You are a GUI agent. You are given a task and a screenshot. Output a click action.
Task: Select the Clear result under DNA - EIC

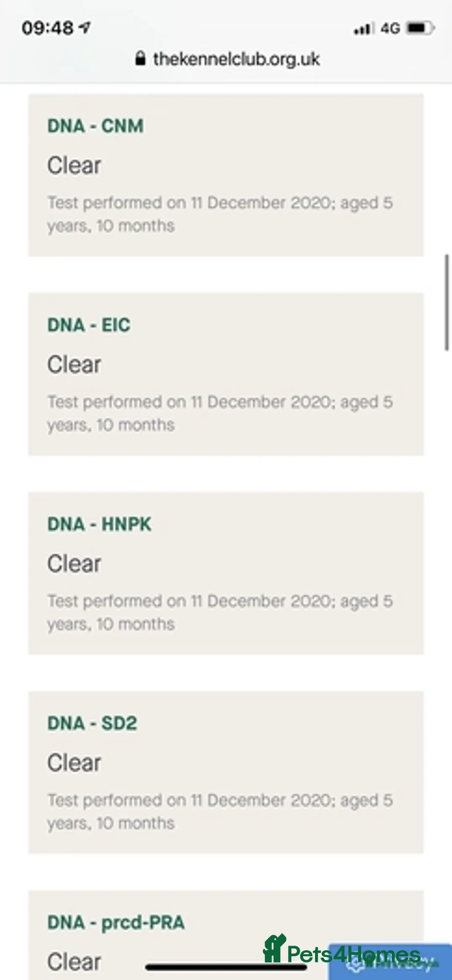[74, 364]
